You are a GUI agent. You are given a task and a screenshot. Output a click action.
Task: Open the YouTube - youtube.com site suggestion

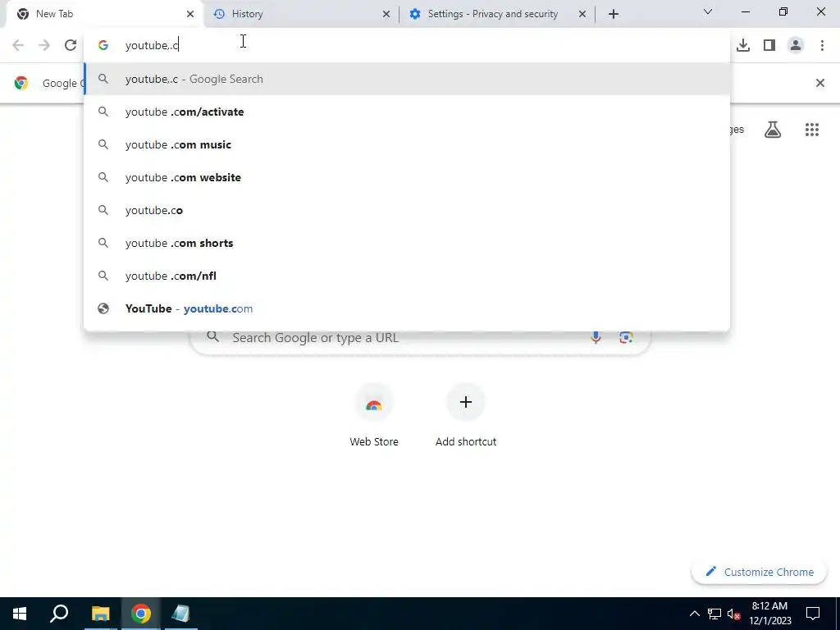tap(407, 308)
